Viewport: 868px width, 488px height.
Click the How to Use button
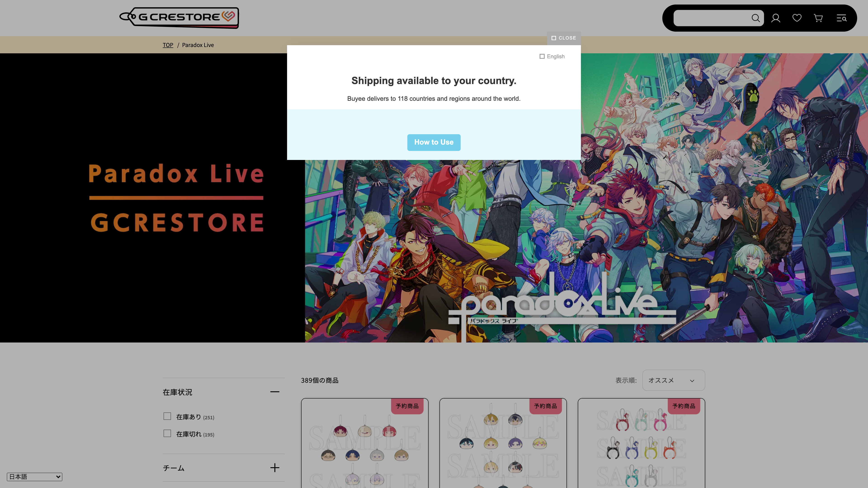click(x=434, y=143)
